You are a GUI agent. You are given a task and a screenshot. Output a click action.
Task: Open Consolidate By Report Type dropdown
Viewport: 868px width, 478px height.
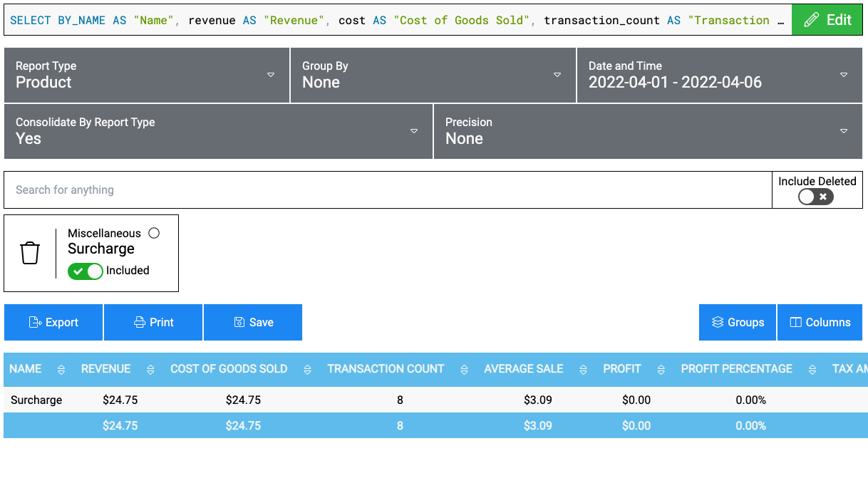218,131
